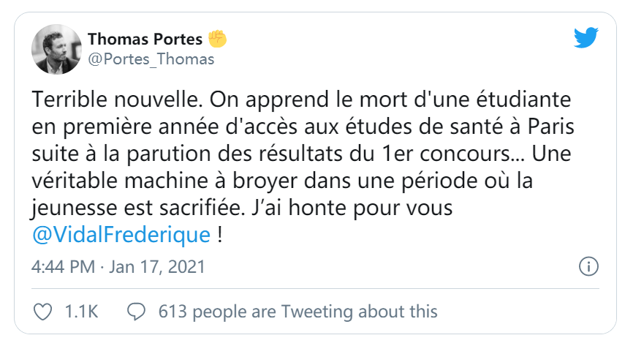Open "613 people are Tweeting about this"
This screenshot has width=644, height=346.
click(x=298, y=312)
